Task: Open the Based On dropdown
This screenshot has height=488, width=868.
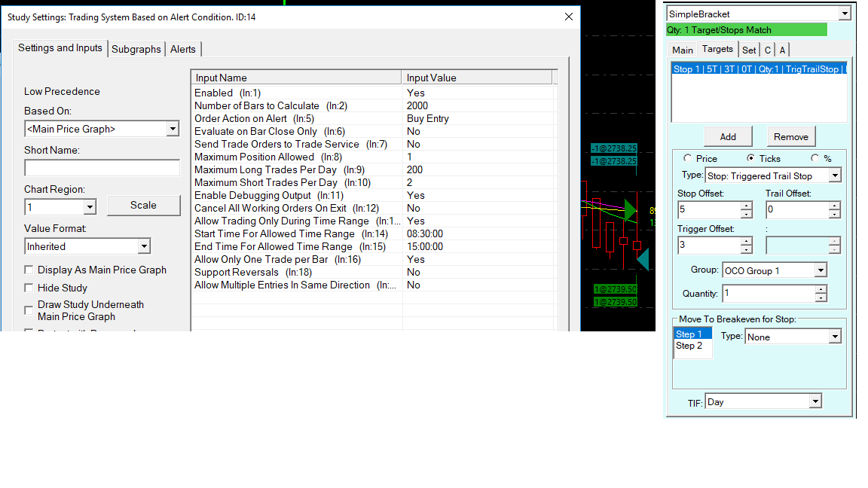Action: coord(173,129)
